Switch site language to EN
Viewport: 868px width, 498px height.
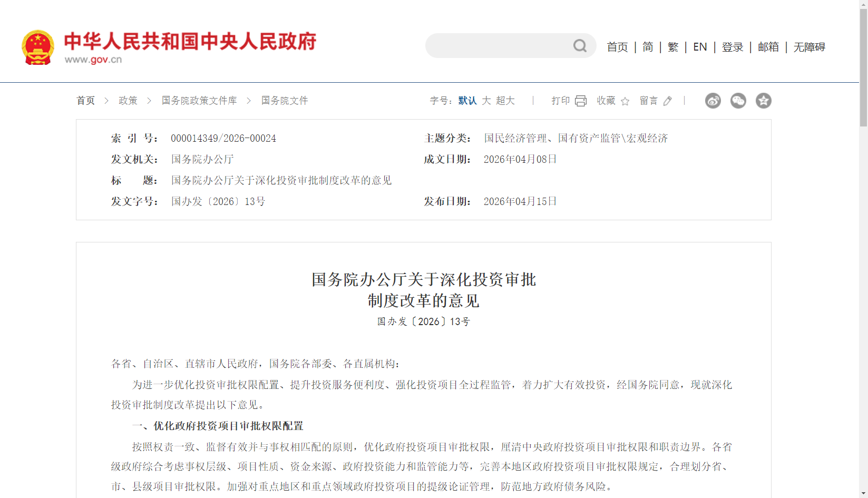pyautogui.click(x=699, y=47)
